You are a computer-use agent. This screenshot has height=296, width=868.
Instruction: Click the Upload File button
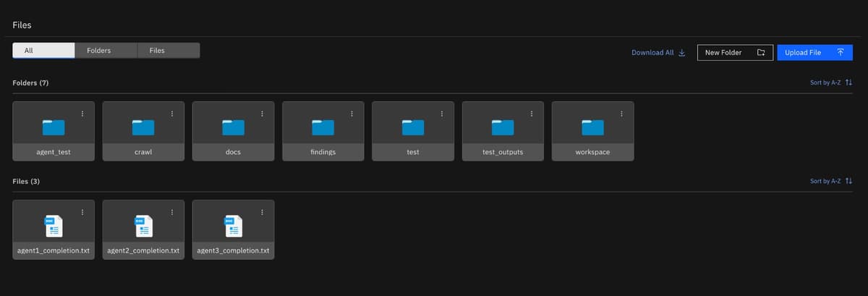coord(814,53)
